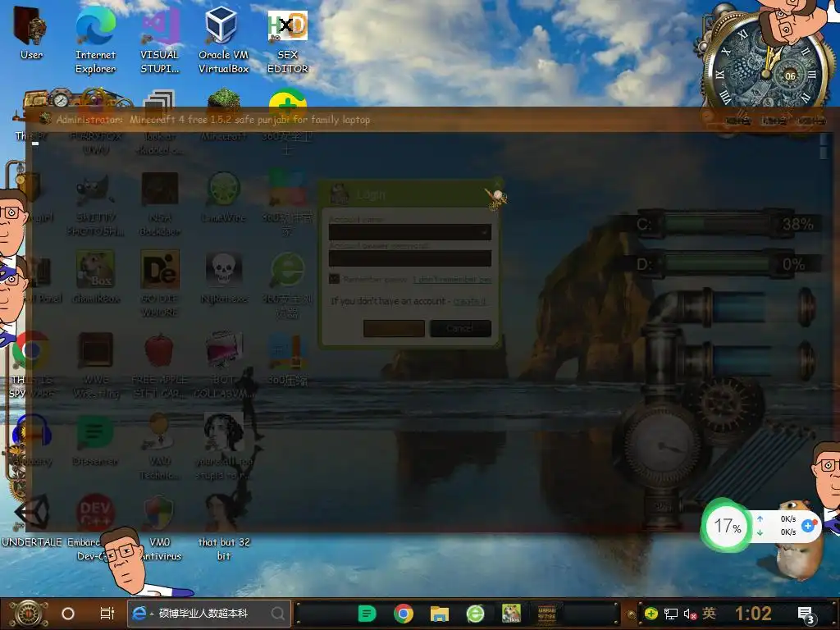Click the 'create it' account link
Image resolution: width=840 pixels, height=630 pixels.
tap(470, 301)
